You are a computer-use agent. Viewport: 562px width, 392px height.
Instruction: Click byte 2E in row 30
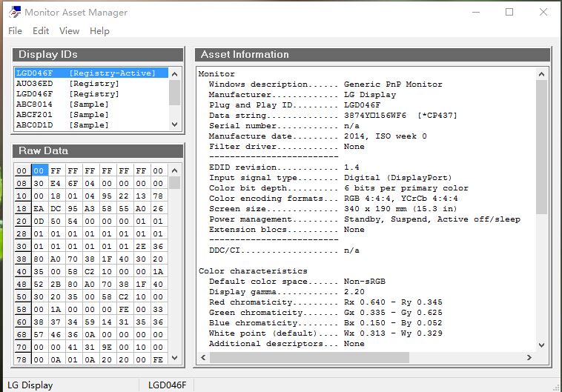[x=141, y=247]
